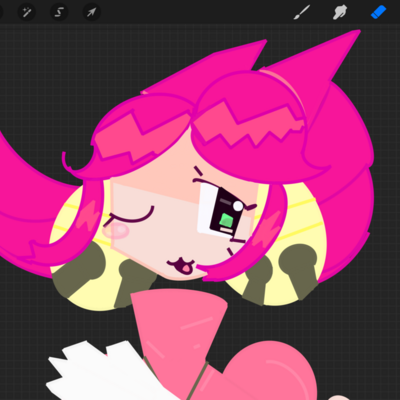This screenshot has height=400, width=400.
Task: Open the Adjustments magic wand menu
Action: pos(27,12)
